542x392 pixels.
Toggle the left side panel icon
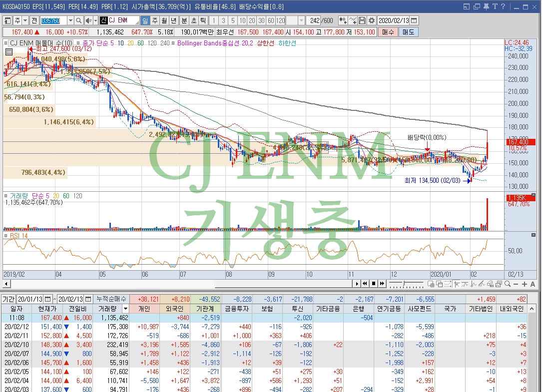point(7,21)
